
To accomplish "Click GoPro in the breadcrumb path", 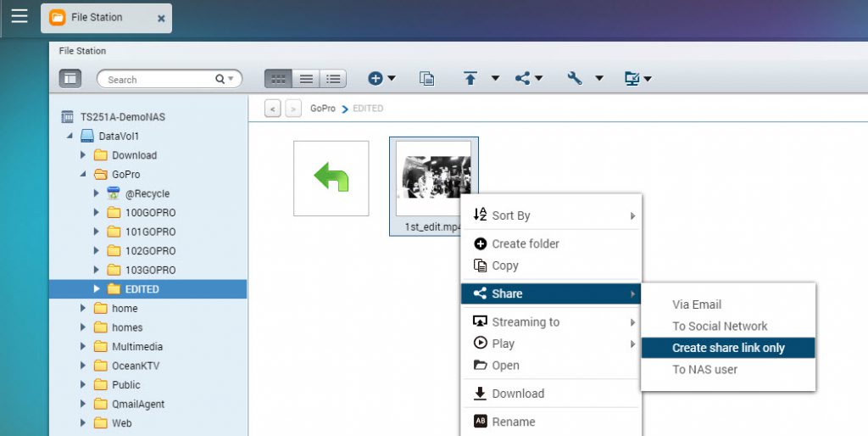I will (x=322, y=109).
